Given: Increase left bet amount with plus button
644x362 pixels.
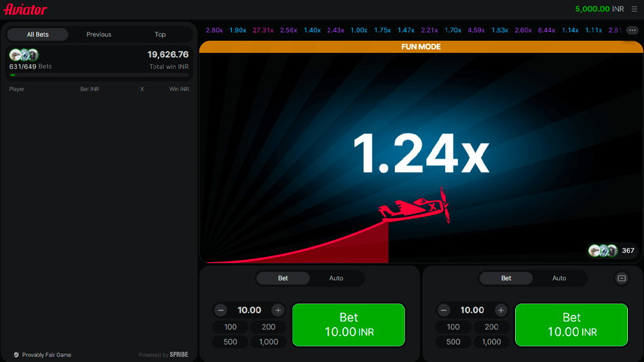Looking at the screenshot, I should 278,310.
